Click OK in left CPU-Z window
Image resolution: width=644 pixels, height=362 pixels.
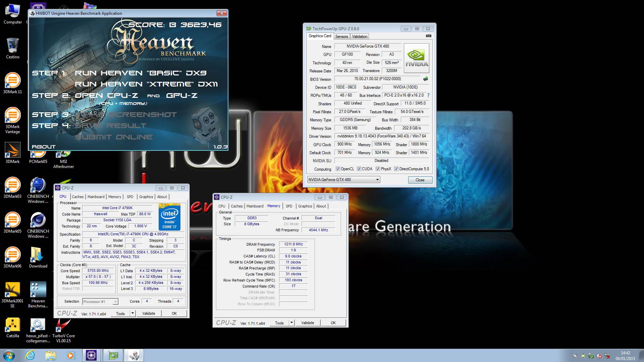click(x=174, y=313)
